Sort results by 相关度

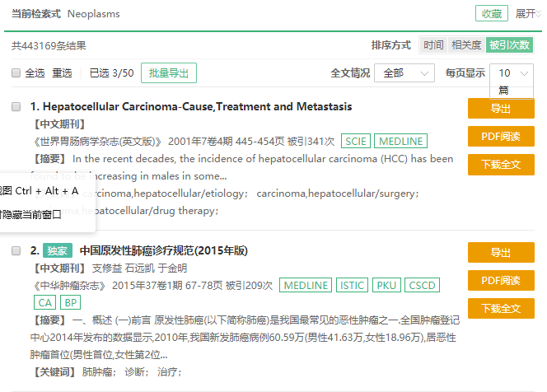[x=466, y=45]
